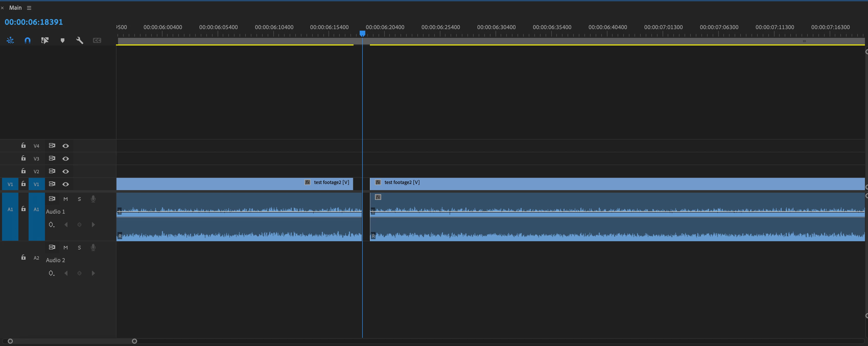Toggle sync lock on V3 track

tap(52, 158)
